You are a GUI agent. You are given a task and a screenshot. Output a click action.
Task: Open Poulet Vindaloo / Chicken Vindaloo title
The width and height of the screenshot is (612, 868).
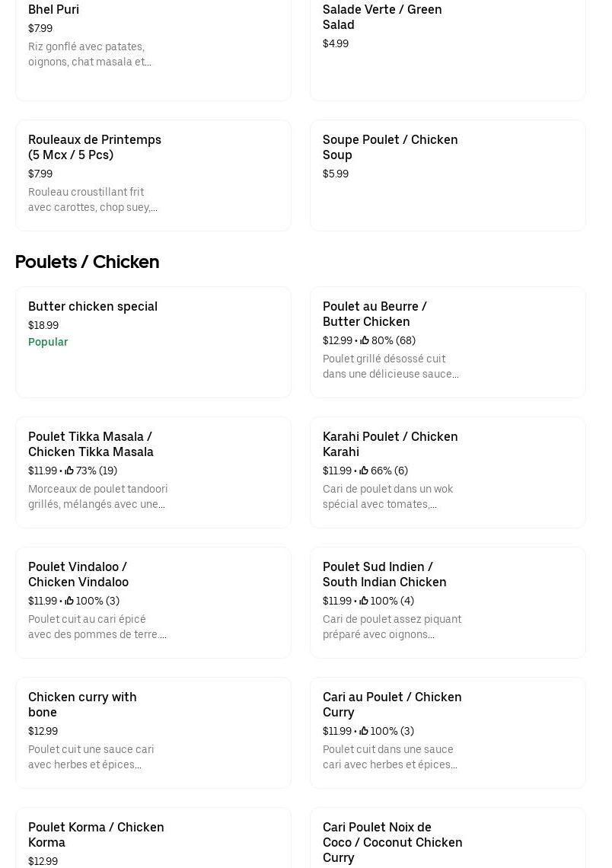coord(78,574)
